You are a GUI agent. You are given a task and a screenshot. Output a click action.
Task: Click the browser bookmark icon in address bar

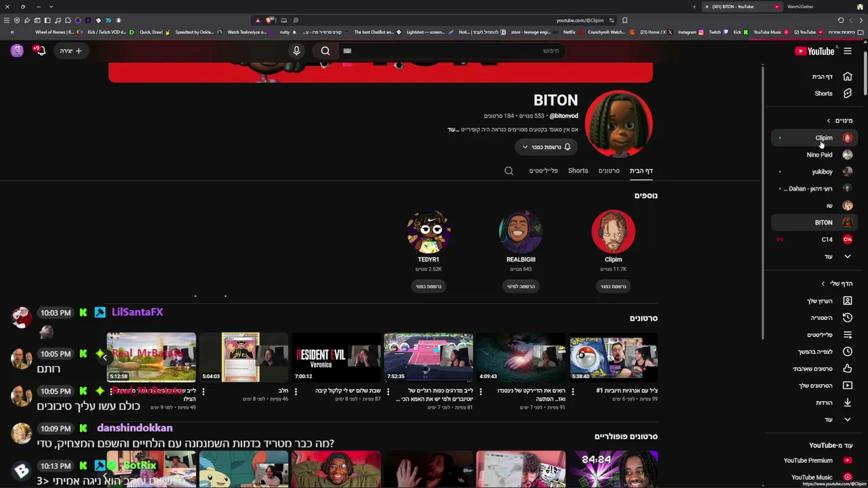coord(625,20)
